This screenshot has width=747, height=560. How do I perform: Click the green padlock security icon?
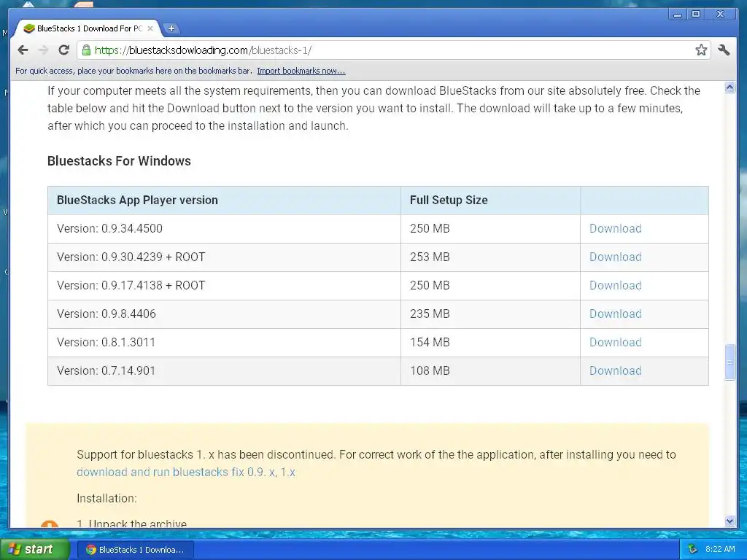(x=86, y=50)
